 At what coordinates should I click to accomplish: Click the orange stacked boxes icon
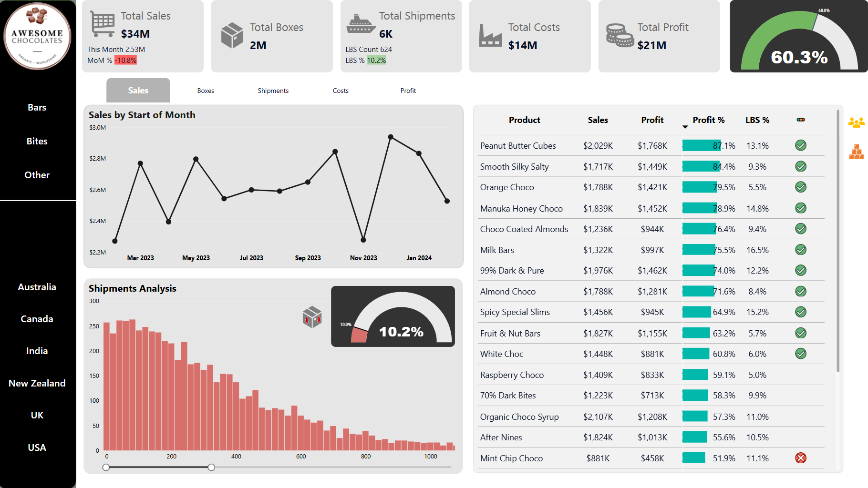857,152
